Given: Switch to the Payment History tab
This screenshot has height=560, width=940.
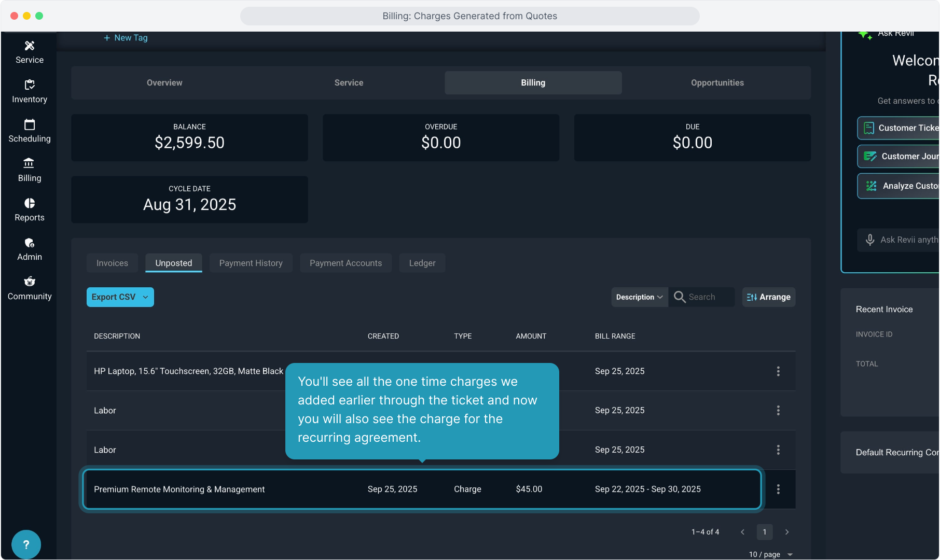Looking at the screenshot, I should click(251, 263).
